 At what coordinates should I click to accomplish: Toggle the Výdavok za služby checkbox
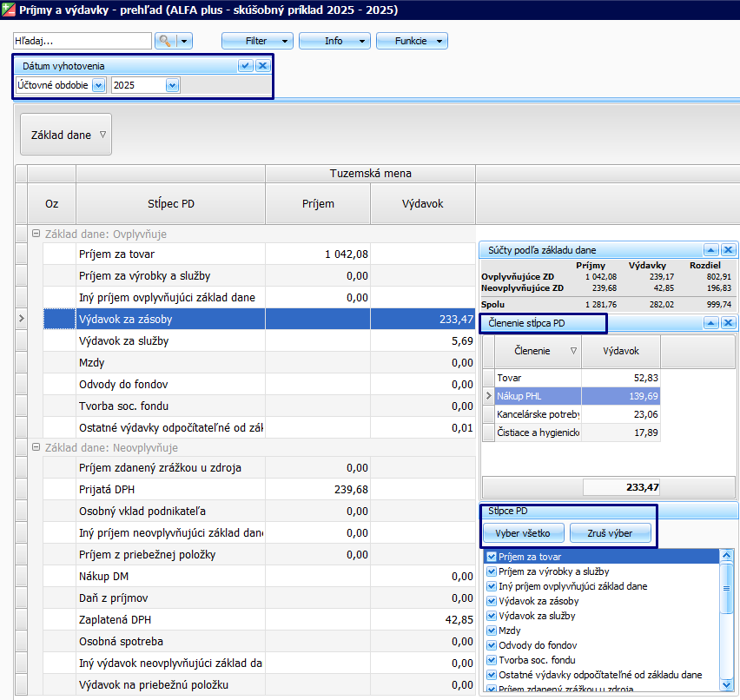[x=492, y=616]
